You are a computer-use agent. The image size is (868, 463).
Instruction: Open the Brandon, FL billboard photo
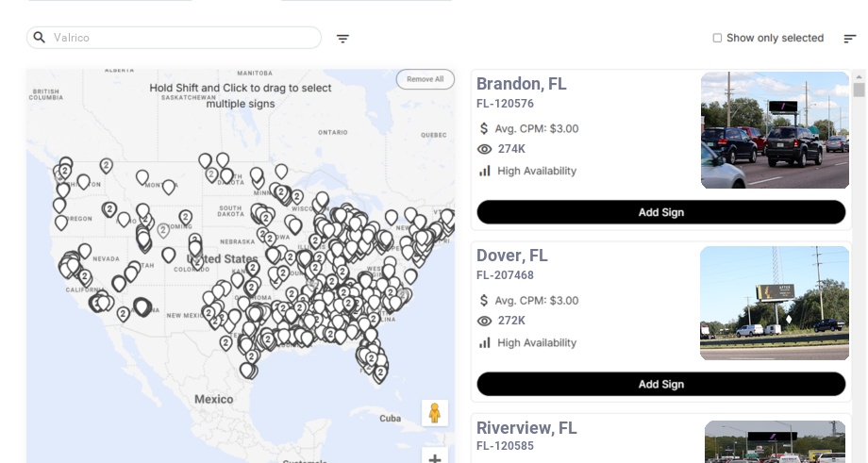(x=775, y=130)
